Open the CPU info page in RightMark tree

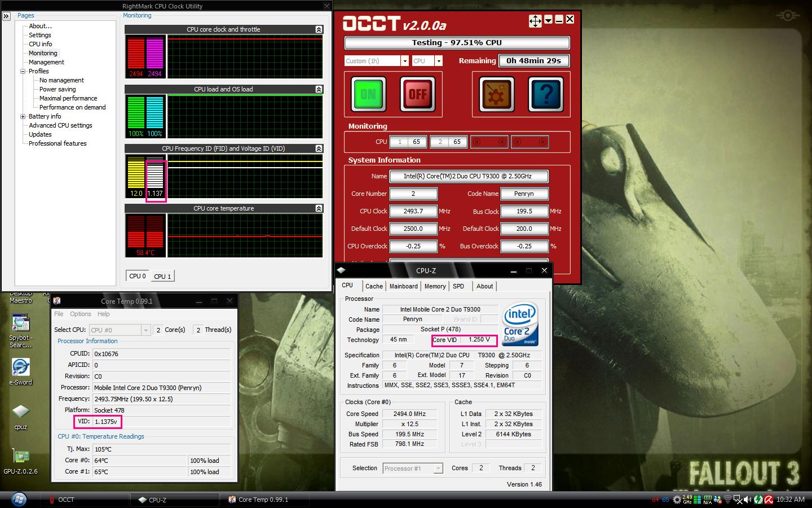[x=41, y=44]
